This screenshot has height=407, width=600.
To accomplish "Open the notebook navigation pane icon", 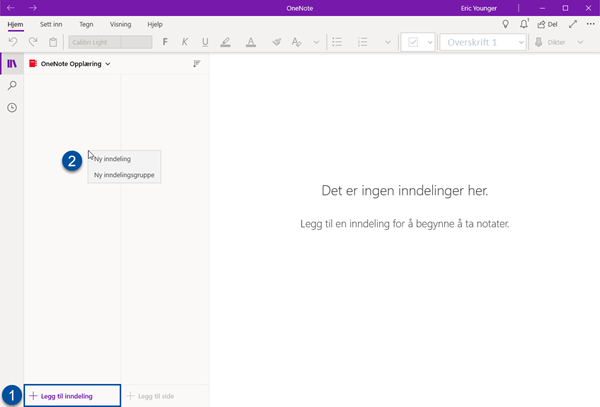I will pos(12,64).
